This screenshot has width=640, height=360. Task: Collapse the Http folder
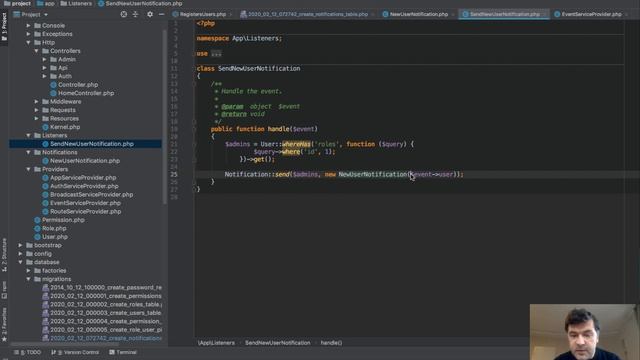tap(29, 42)
